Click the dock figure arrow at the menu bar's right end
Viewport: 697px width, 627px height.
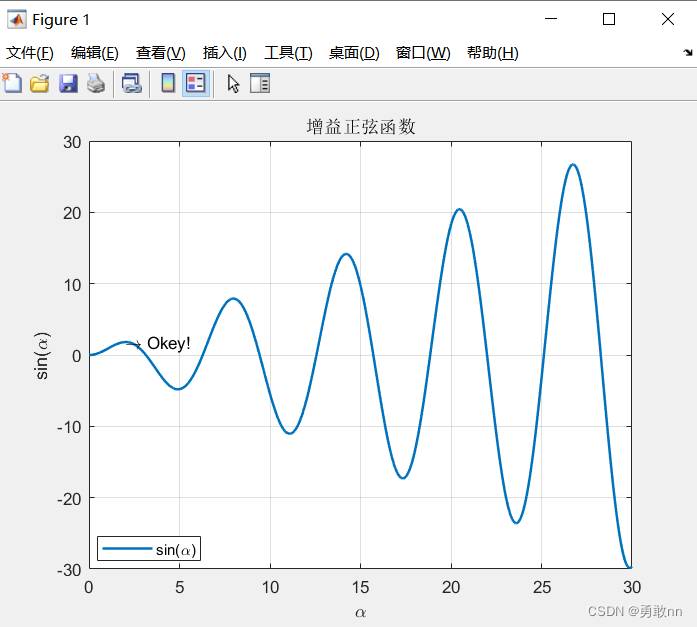(688, 52)
